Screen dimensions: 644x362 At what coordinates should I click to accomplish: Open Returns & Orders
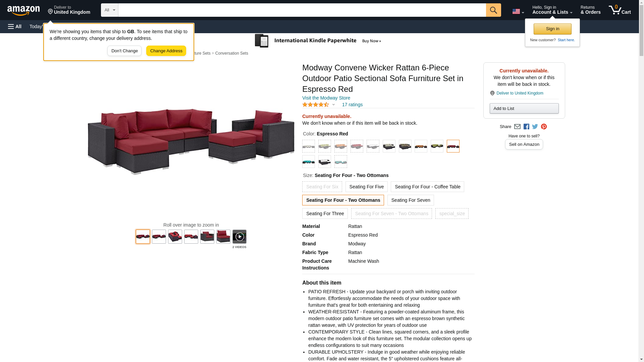click(590, 10)
